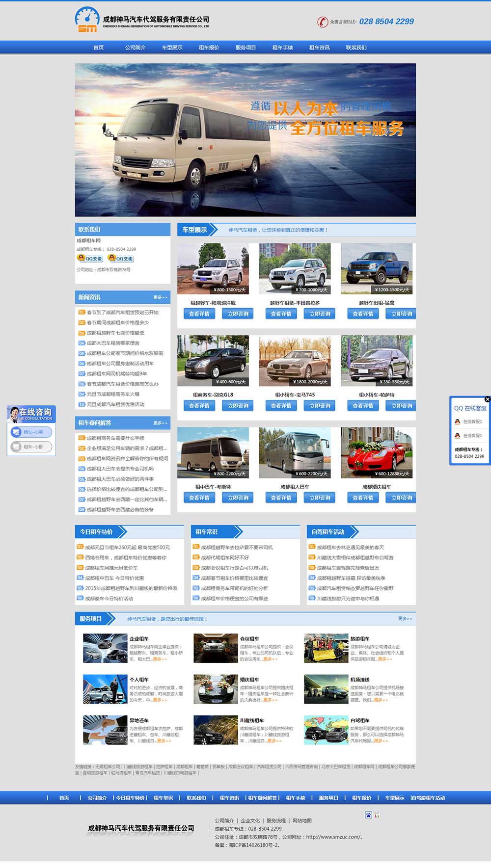This screenshot has height=868, width=491.
Task: Click the SM speedometer company logo
Action: [87, 20]
